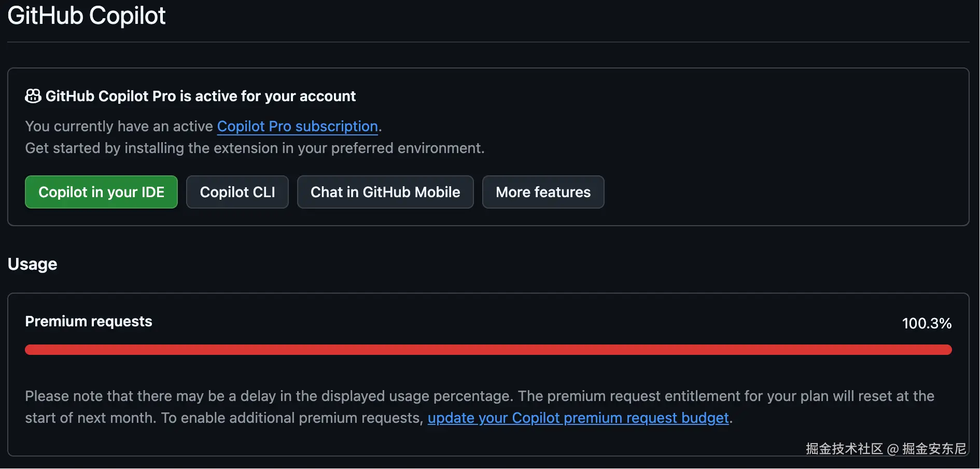Click the red Premium requests usage bar
The width and height of the screenshot is (980, 469).
[488, 350]
